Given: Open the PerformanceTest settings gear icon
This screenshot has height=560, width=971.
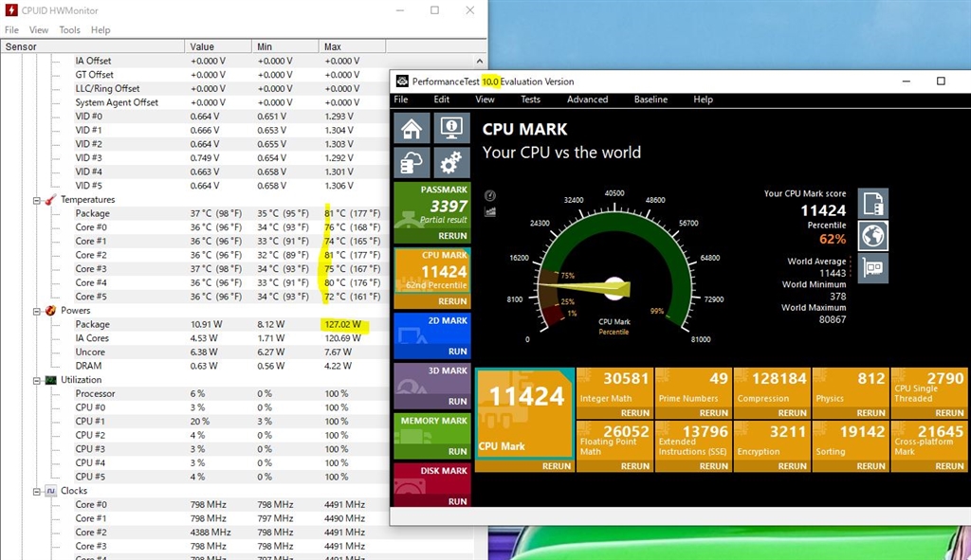Looking at the screenshot, I should (x=450, y=163).
